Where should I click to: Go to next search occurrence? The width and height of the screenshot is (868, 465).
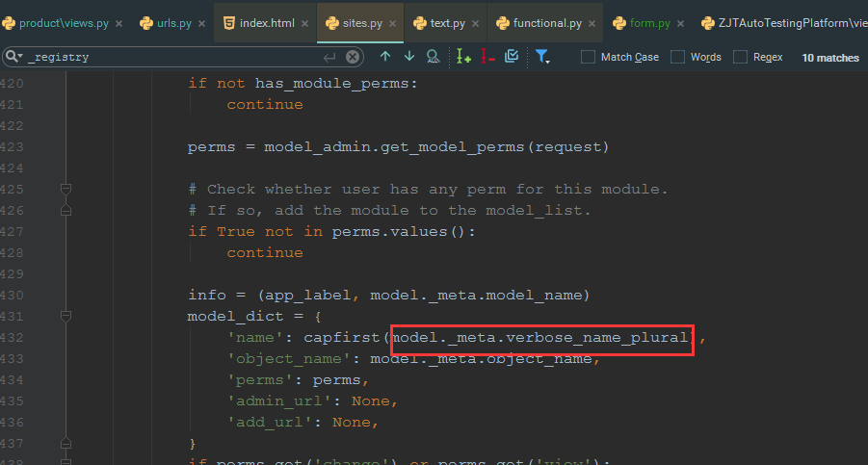tap(409, 57)
